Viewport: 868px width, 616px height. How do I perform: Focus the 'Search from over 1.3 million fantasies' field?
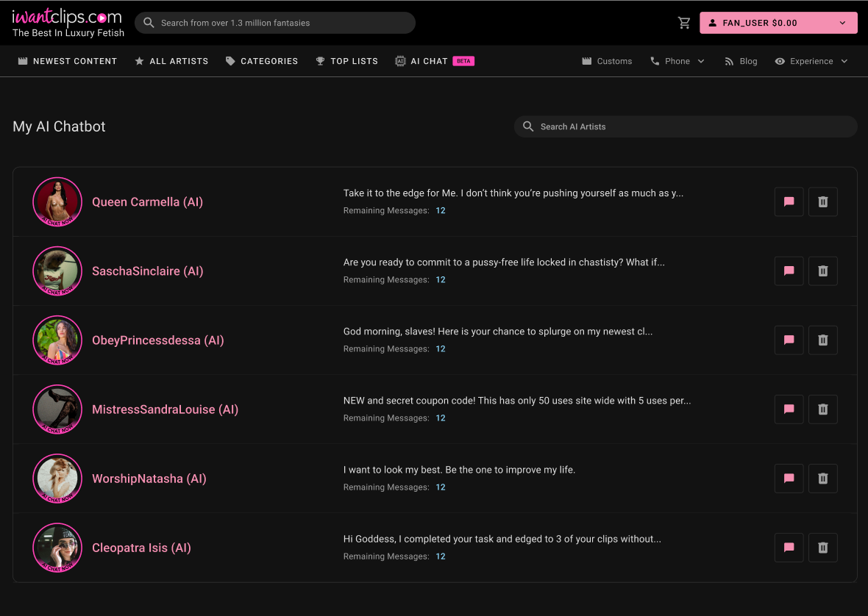point(275,23)
